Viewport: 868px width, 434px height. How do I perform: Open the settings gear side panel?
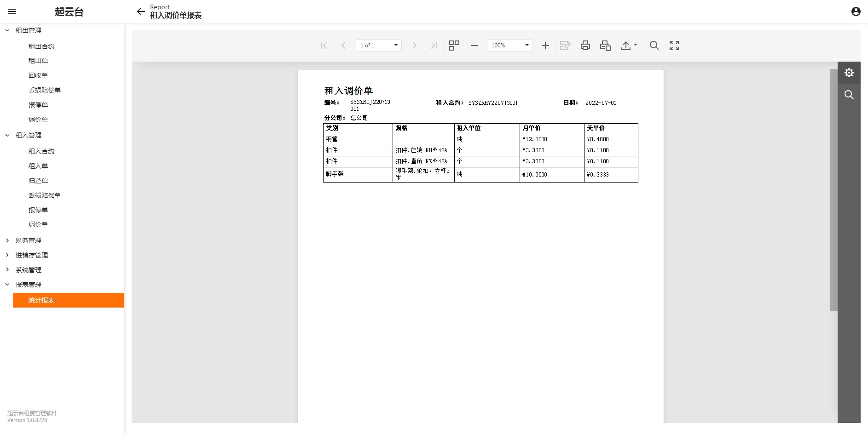tap(849, 73)
